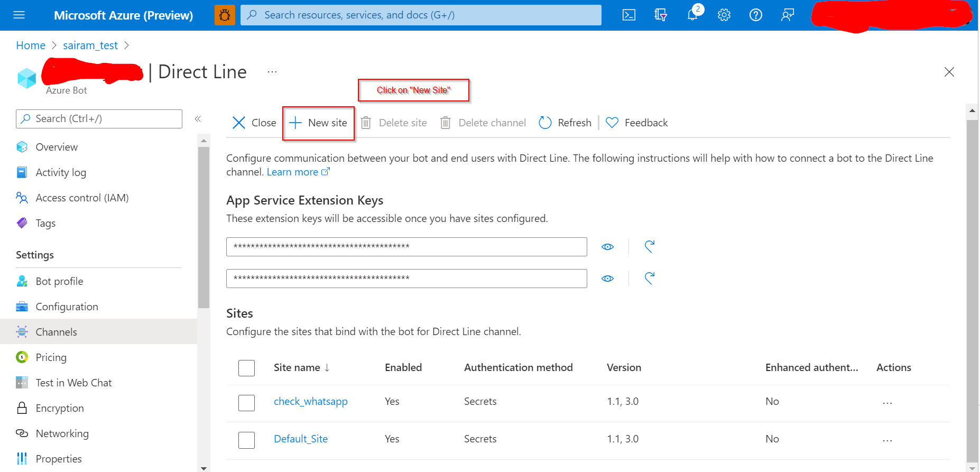Open the feedback person icon in header

coord(788,15)
